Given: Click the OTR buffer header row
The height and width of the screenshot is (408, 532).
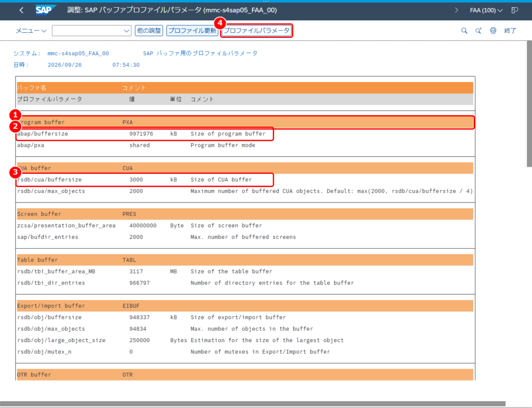Looking at the screenshot, I should [245, 374].
